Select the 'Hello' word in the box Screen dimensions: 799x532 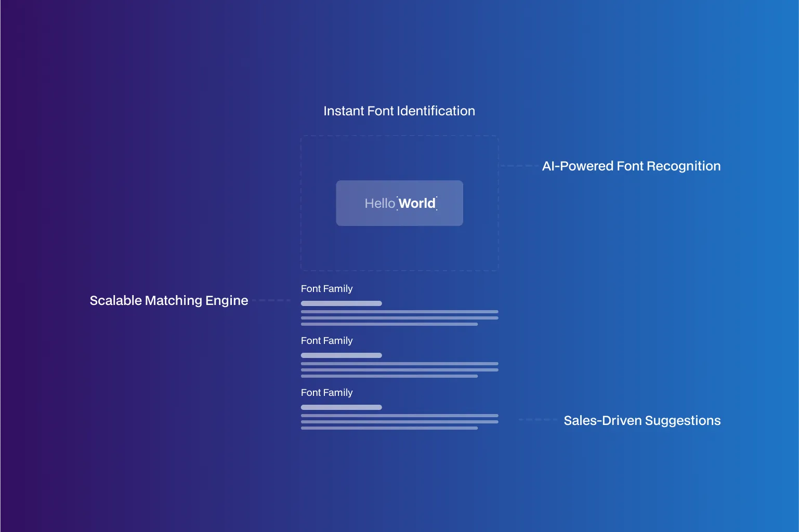[380, 203]
